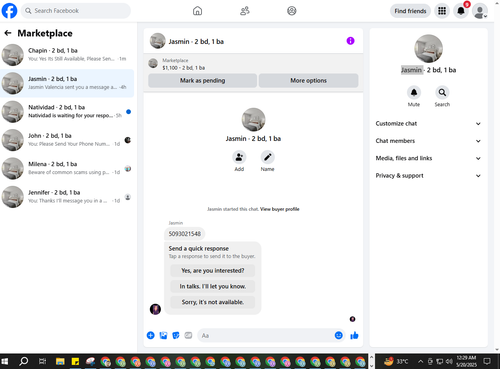Image resolution: width=500 pixels, height=369 pixels.
Task: Open the View buyer profile link
Action: pyautogui.click(x=280, y=209)
